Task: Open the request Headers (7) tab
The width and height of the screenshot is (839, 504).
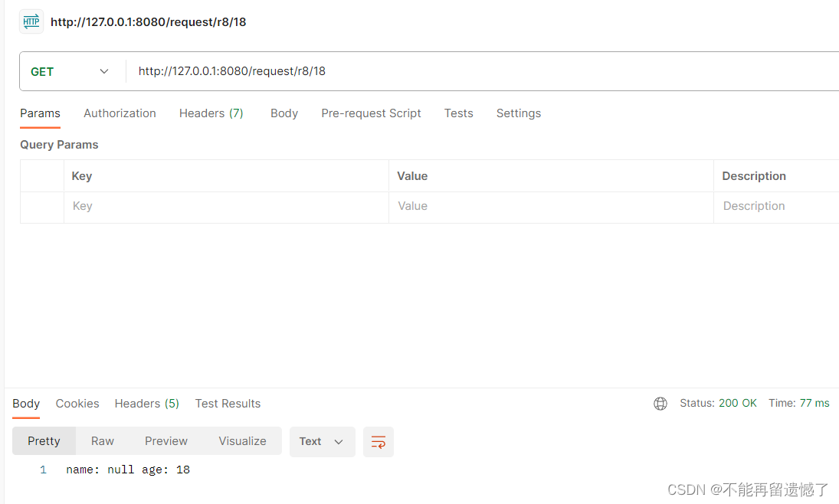Action: point(211,113)
